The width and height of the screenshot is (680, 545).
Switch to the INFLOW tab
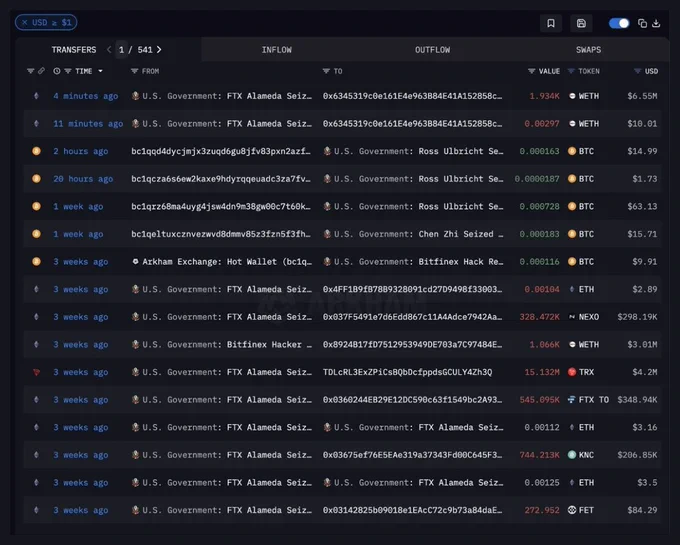(277, 50)
